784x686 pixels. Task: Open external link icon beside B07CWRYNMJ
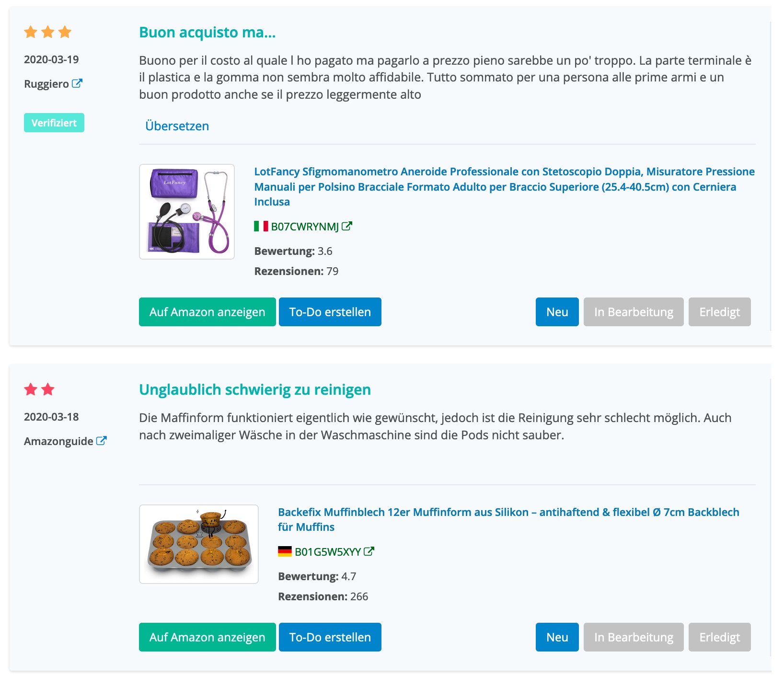pos(347,226)
